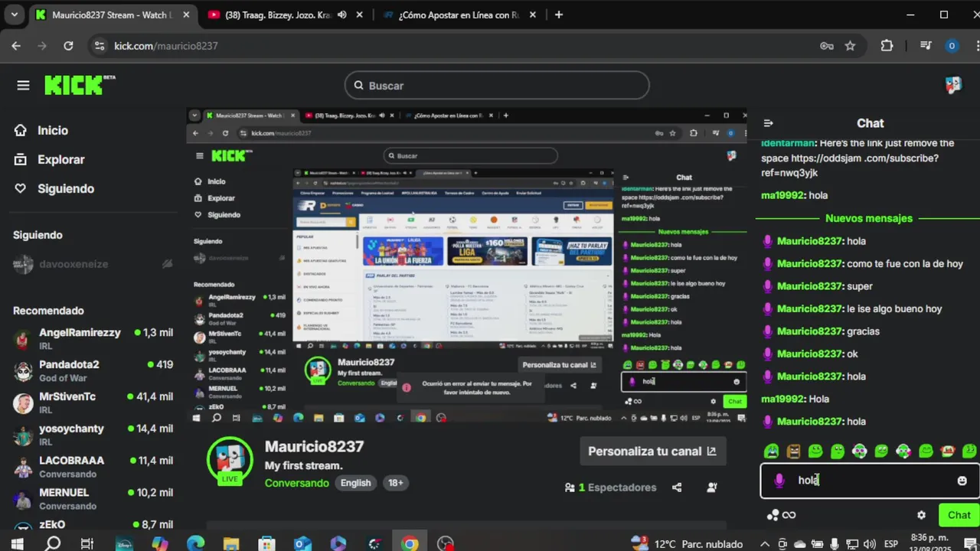Click the chat message input with hola
The image size is (980, 551).
[870, 481]
